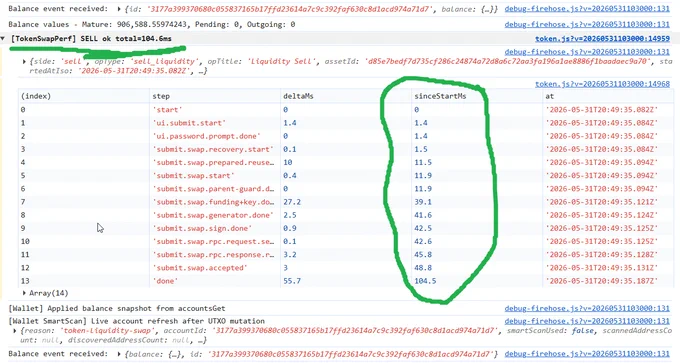The width and height of the screenshot is (680, 363).
Task: Select sinceStartMs value 41.6
Action: tap(423, 215)
